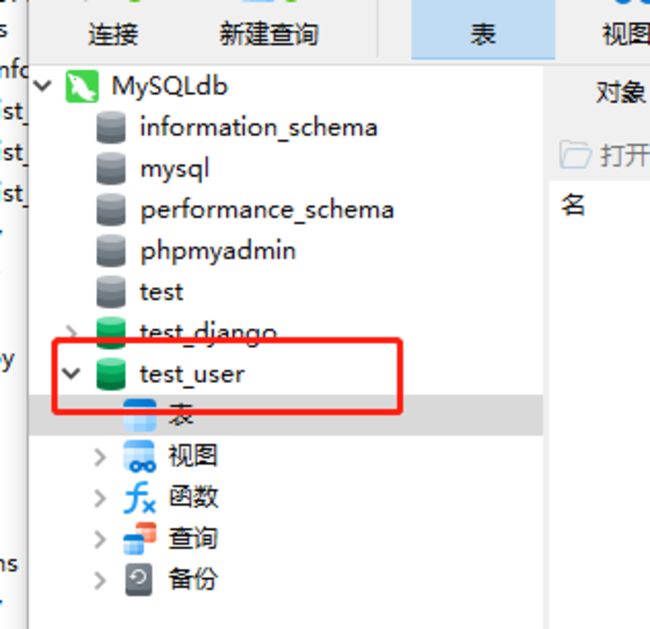The image size is (650, 629).
Task: Click the MySQLdb connection icon
Action: tap(82, 86)
